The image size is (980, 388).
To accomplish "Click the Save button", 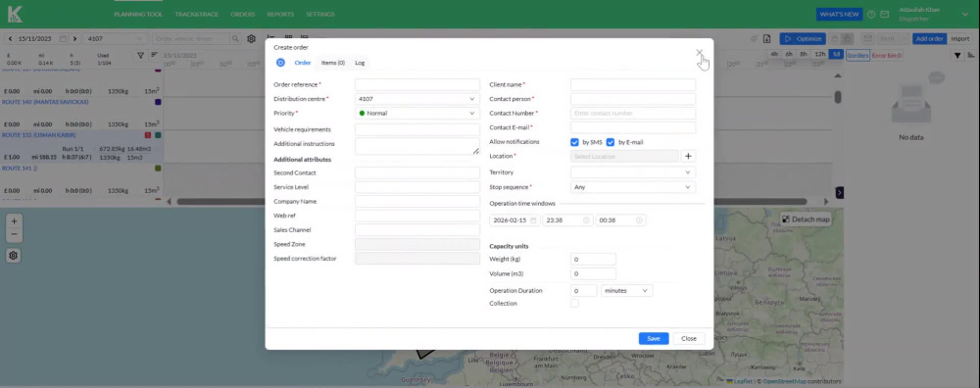I will coord(653,338).
